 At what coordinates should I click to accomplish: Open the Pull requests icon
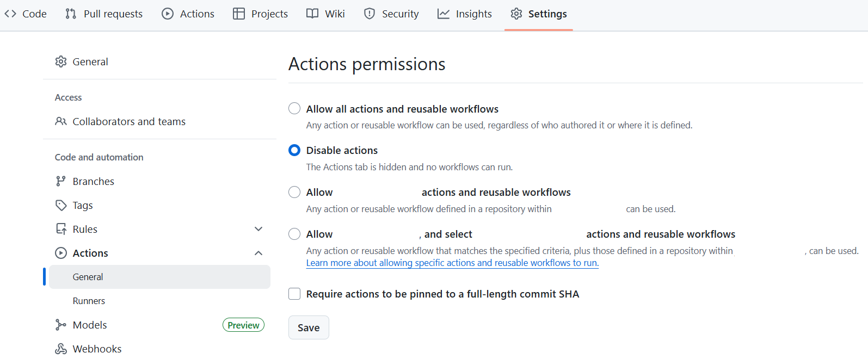70,13
